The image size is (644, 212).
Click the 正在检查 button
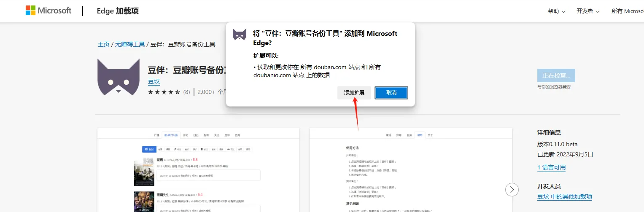click(556, 75)
